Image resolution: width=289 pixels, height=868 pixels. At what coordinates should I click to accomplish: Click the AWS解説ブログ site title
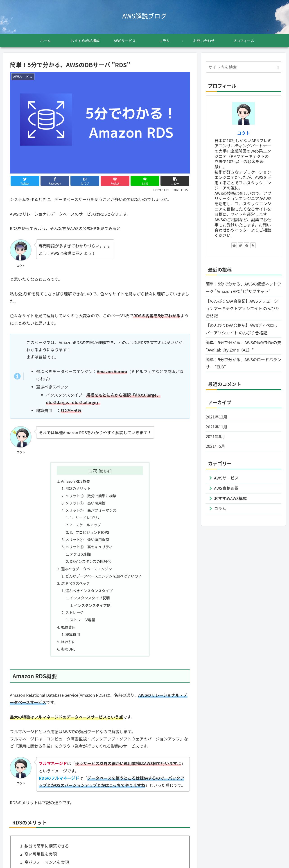click(144, 16)
